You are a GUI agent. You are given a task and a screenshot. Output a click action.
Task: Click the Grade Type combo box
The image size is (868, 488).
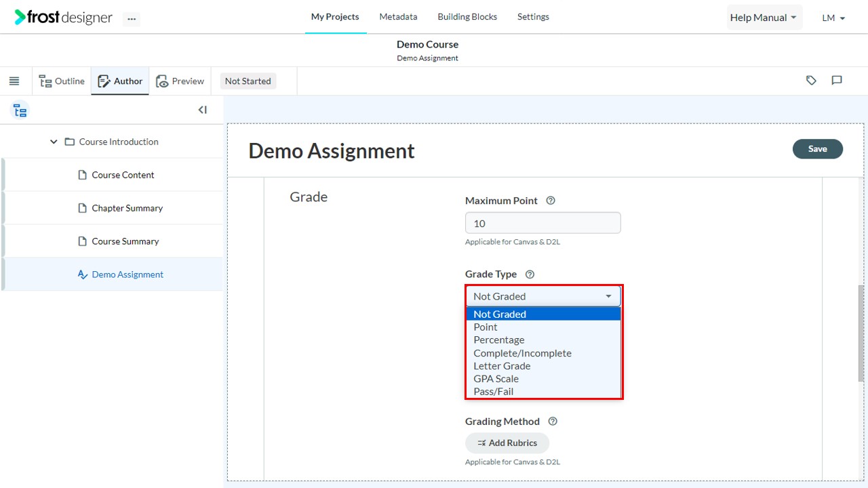coord(543,296)
